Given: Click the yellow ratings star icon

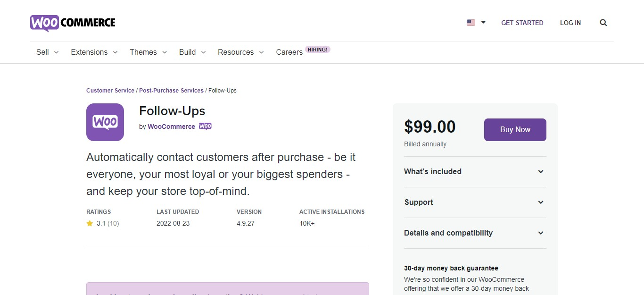Looking at the screenshot, I should click(90, 224).
